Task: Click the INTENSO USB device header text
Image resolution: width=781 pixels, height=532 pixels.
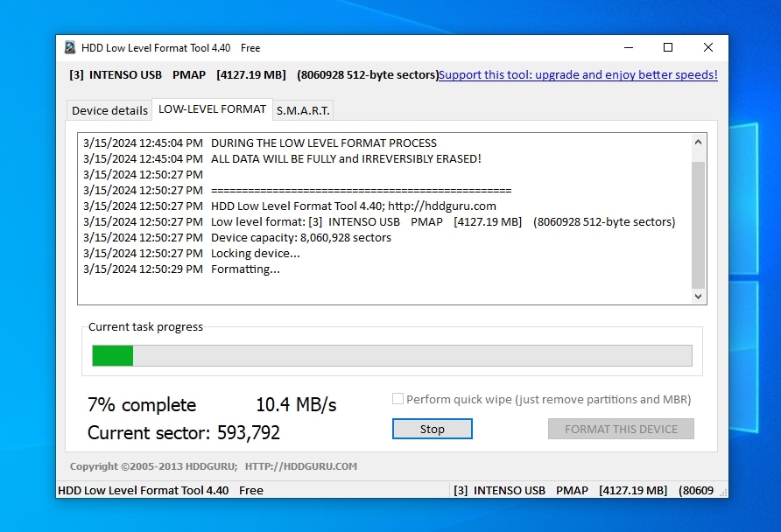Action: coord(254,74)
